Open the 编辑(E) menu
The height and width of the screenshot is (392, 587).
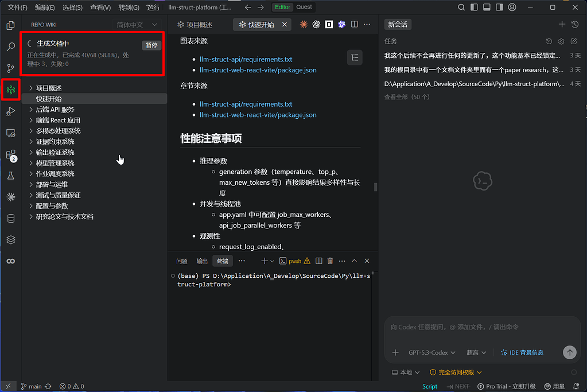pos(45,7)
